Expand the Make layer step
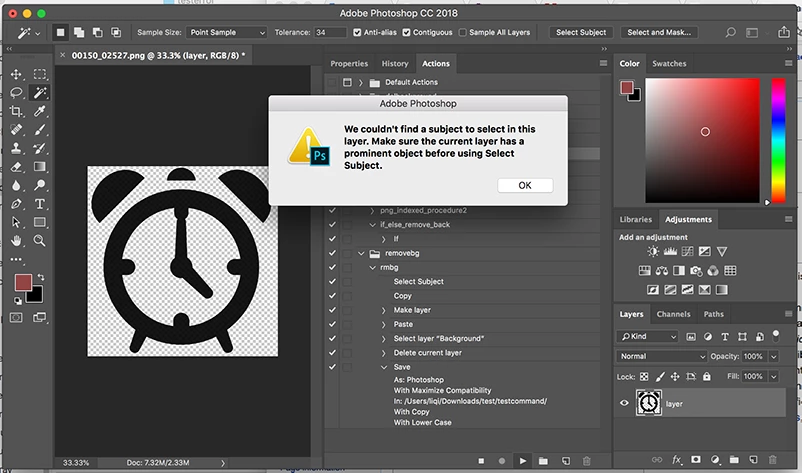Image resolution: width=802 pixels, height=473 pixels. (x=384, y=310)
